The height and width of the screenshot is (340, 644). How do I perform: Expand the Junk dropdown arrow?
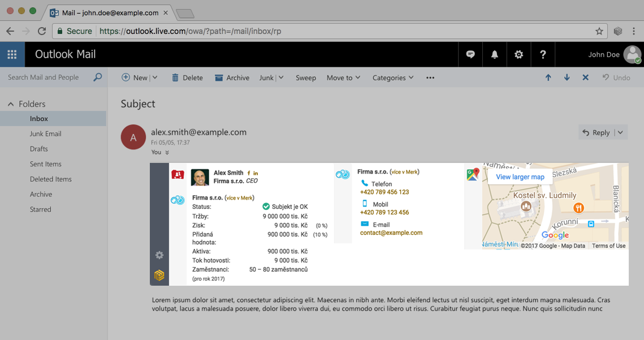tap(281, 78)
